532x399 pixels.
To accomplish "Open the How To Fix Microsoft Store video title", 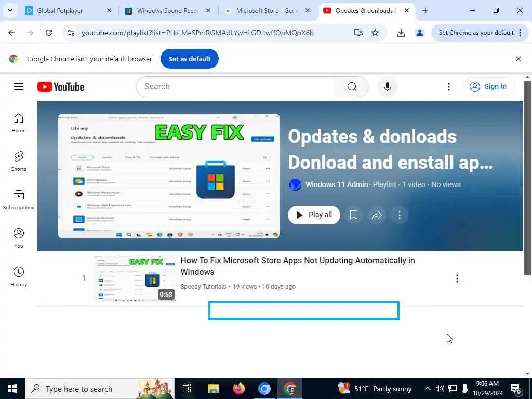I will pos(298,266).
